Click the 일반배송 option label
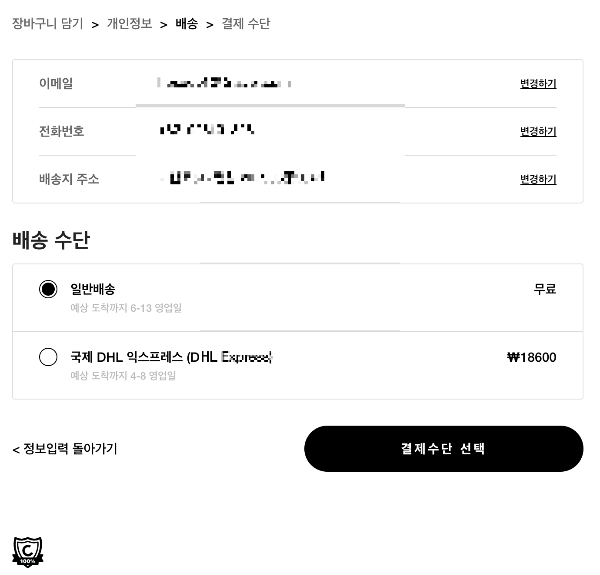This screenshot has width=600, height=575. point(93,289)
